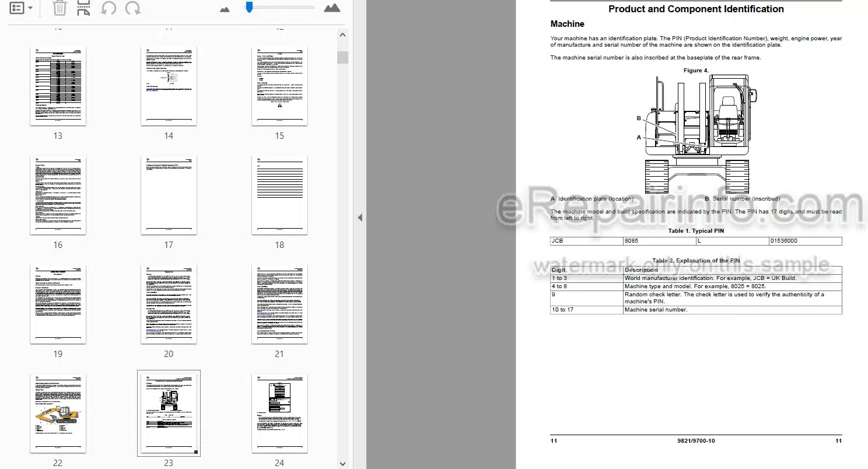This screenshot has height=469, width=868.
Task: Select the highlighted page 23 thumbnail
Action: click(169, 413)
